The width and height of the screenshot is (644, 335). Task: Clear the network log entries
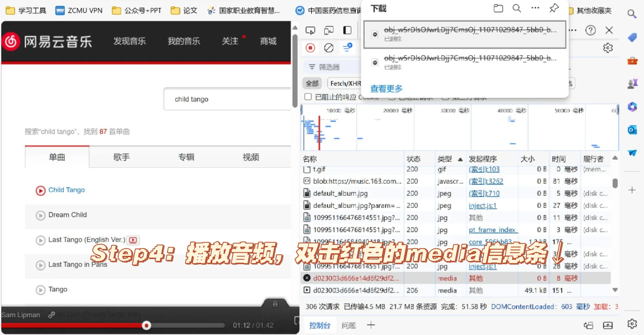point(329,48)
